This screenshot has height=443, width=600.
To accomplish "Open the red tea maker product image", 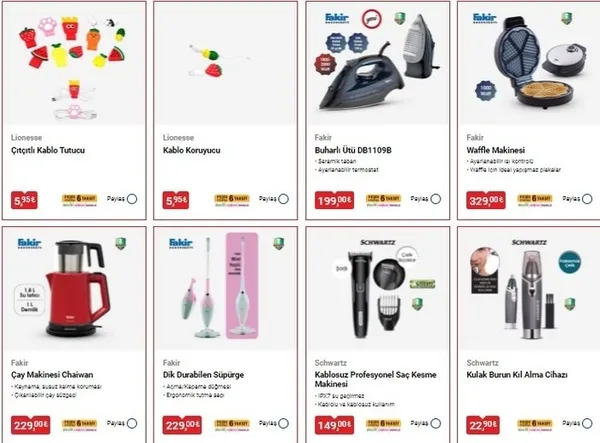I will coord(74,289).
